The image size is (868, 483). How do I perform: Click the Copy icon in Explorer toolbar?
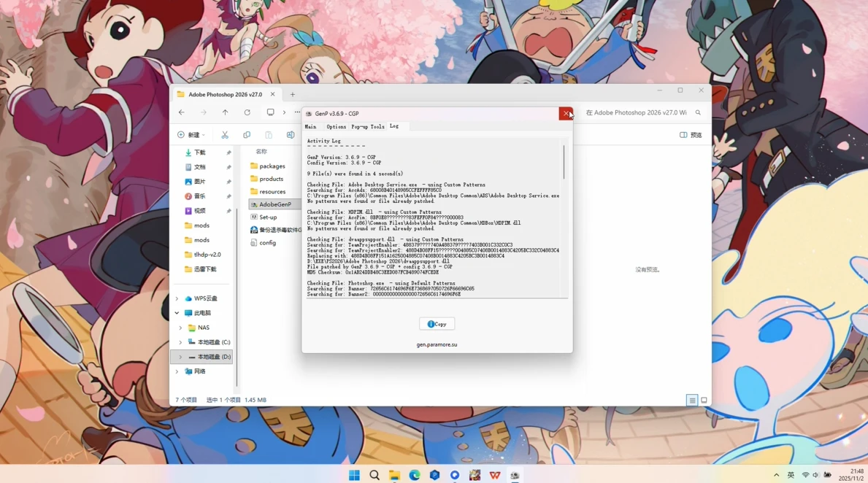coord(247,135)
